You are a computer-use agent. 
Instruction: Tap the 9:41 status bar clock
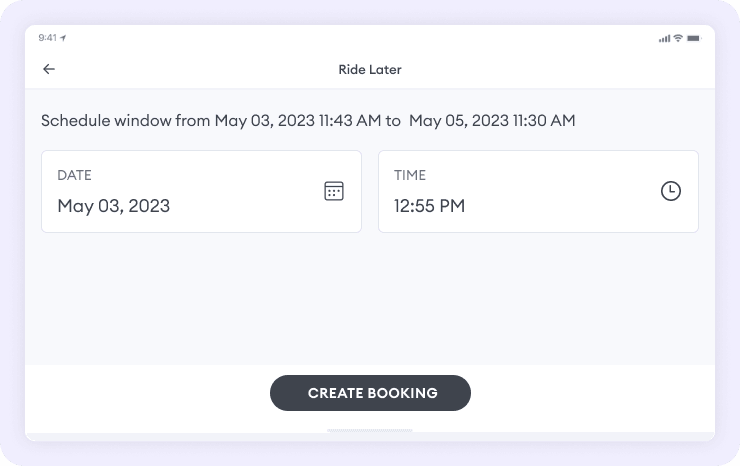pos(47,38)
